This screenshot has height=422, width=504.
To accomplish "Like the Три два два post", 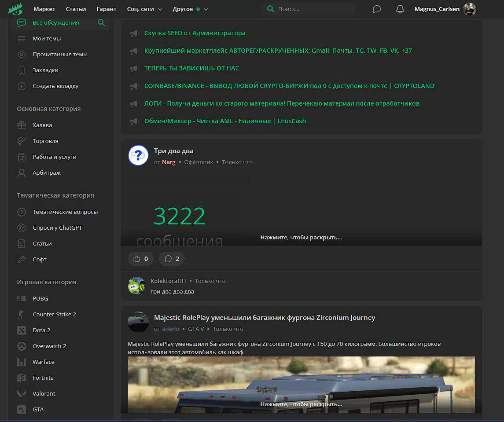I will [140, 259].
